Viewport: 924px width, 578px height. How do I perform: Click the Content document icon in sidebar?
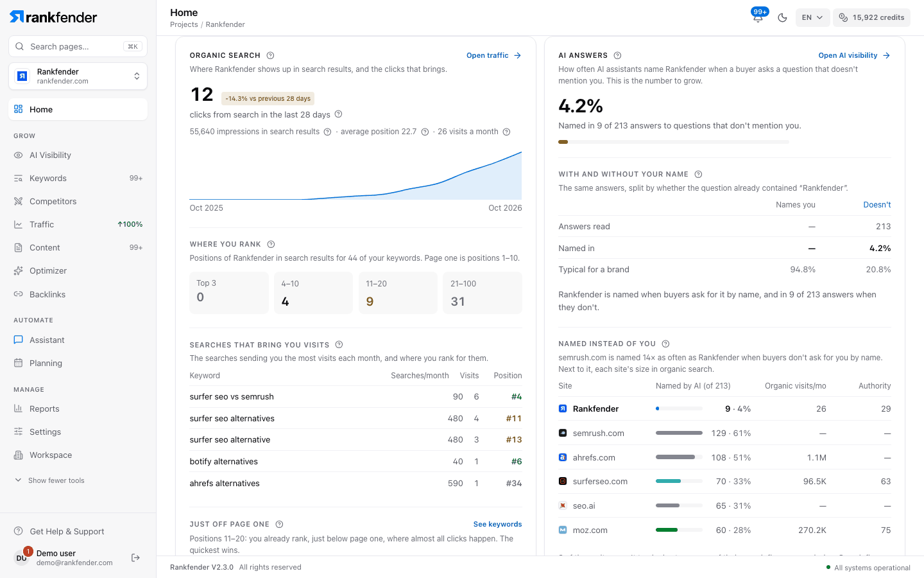tap(18, 247)
